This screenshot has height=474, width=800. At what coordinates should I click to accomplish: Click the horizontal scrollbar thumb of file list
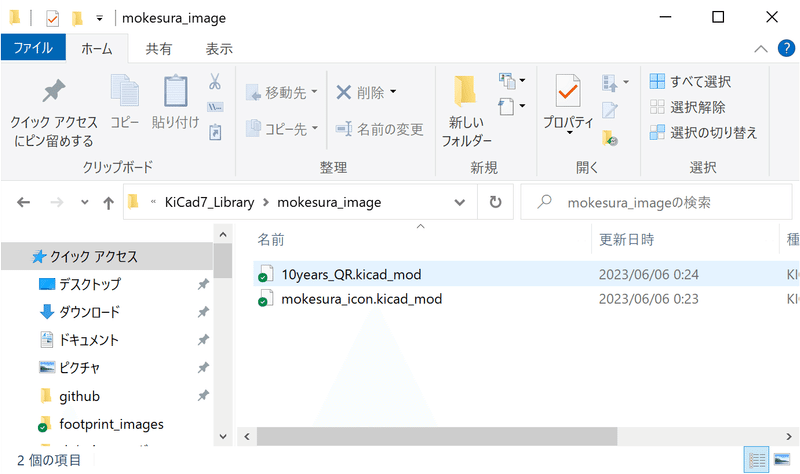point(437,437)
